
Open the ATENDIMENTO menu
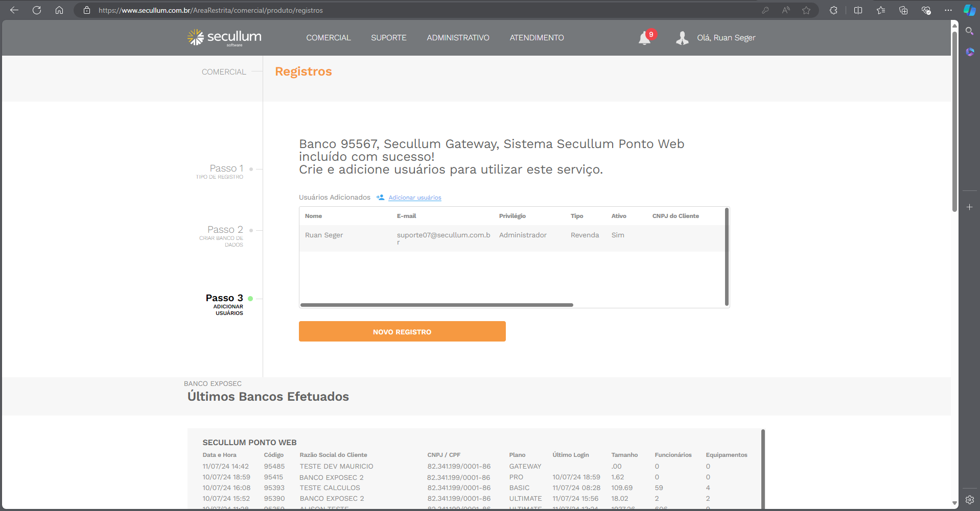coord(536,38)
